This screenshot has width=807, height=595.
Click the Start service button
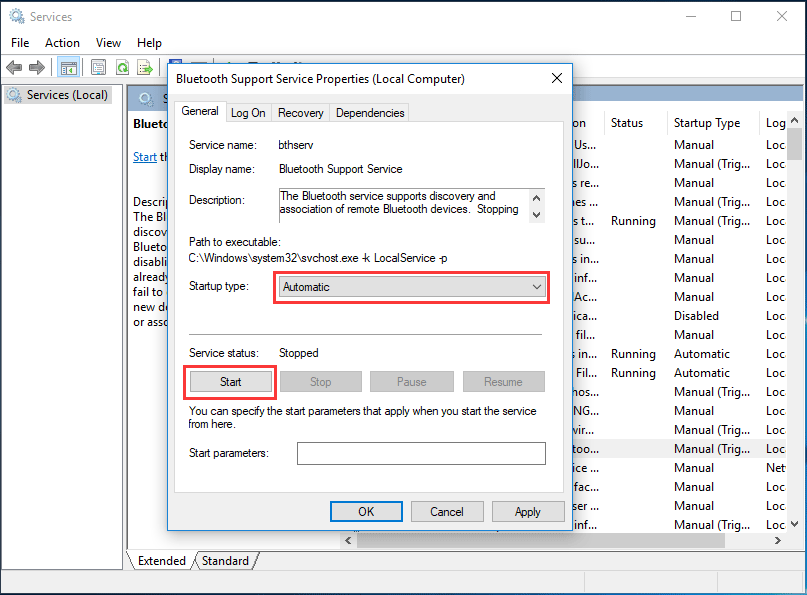tap(231, 382)
